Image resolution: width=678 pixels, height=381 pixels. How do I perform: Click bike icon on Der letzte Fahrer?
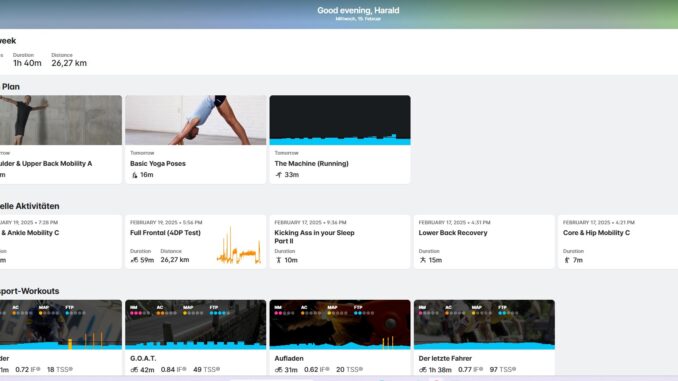pos(423,370)
